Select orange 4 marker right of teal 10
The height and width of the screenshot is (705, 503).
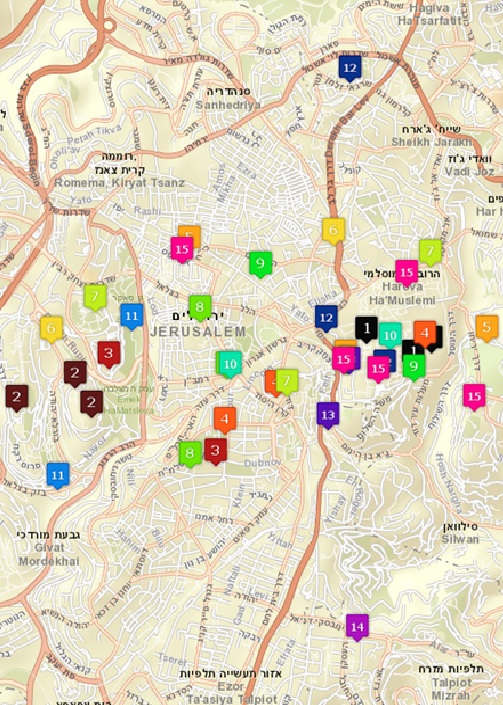[x=424, y=334]
